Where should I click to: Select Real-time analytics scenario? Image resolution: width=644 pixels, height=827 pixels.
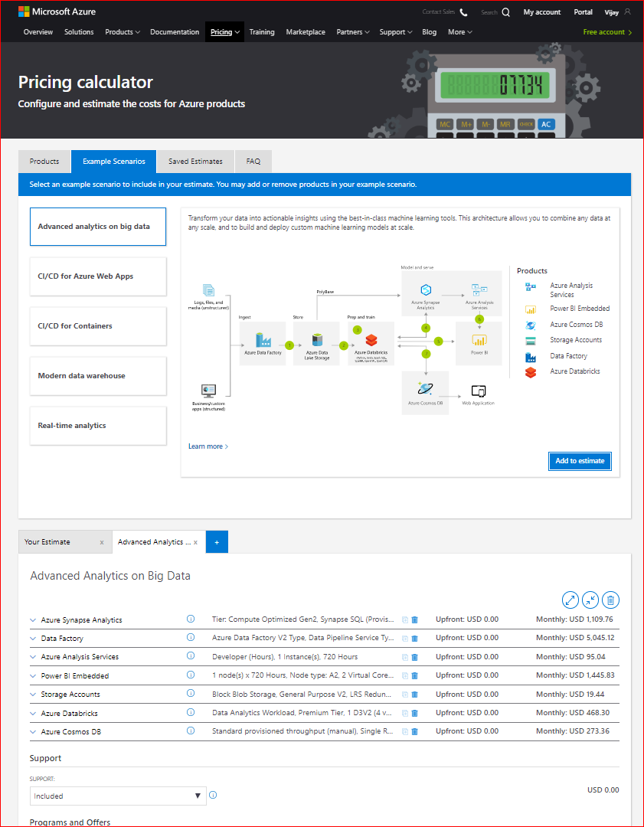coord(98,426)
